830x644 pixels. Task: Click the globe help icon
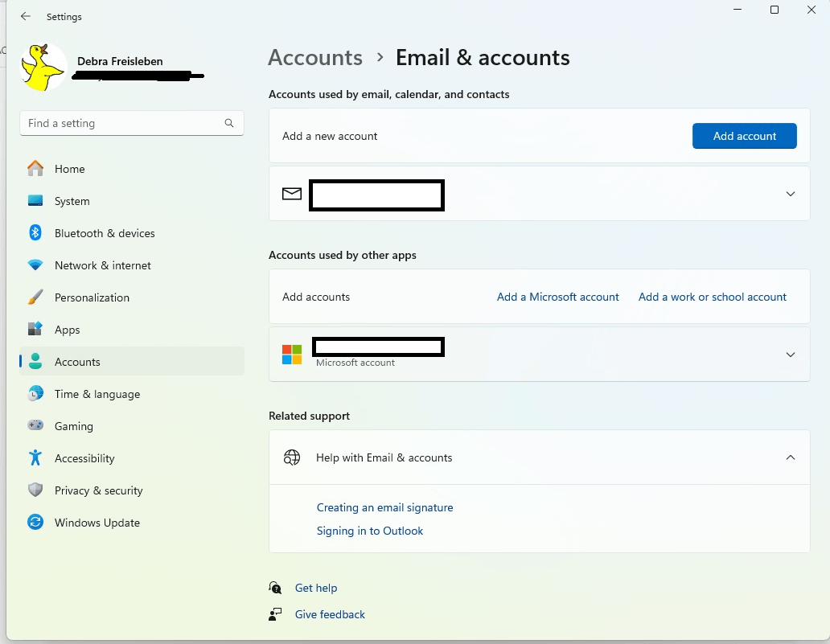pos(292,457)
